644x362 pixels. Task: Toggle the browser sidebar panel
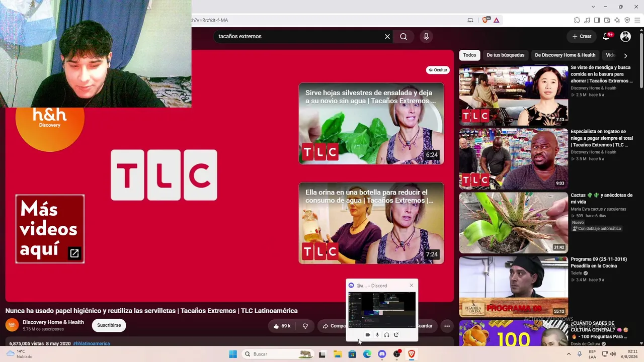[x=597, y=20]
